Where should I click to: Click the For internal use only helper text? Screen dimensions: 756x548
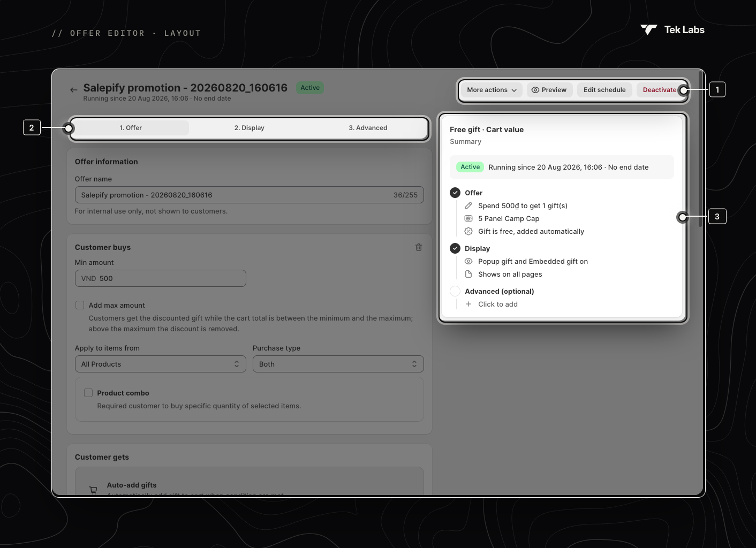tap(151, 211)
